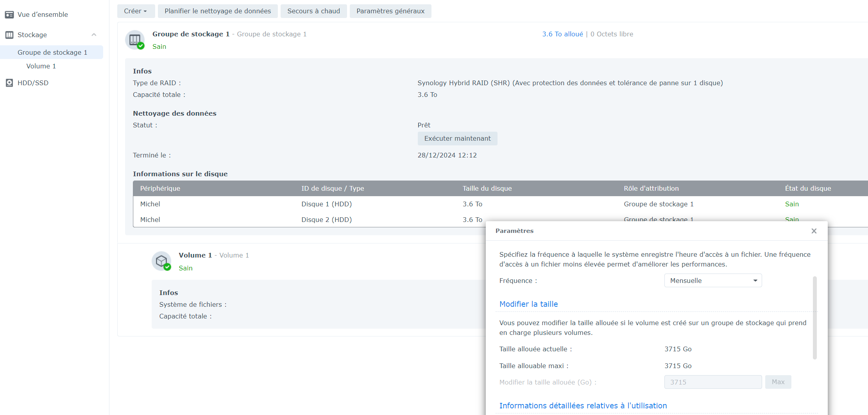
Task: Click the Max size button
Action: click(778, 382)
